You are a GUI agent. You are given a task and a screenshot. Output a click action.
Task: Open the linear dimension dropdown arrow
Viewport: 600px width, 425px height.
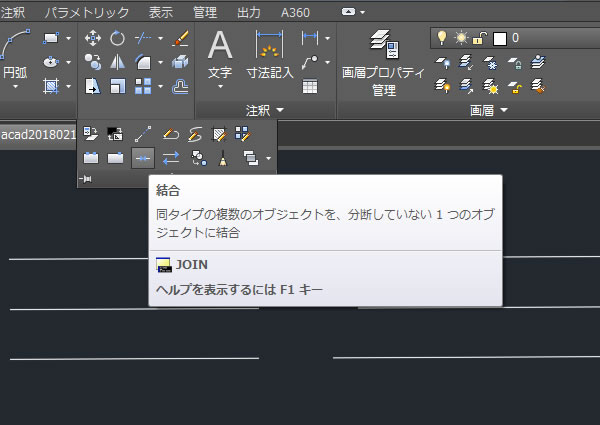(328, 38)
